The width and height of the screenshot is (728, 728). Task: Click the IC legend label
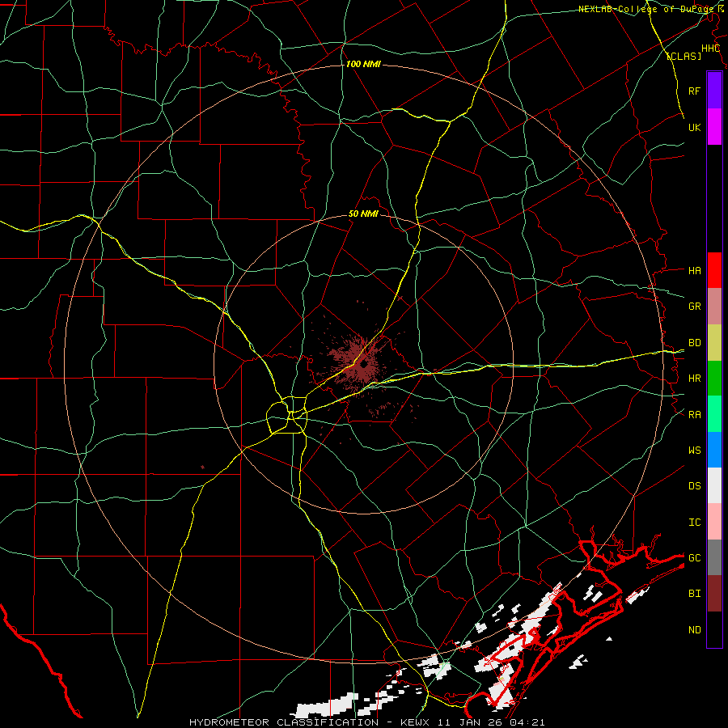coord(694,523)
